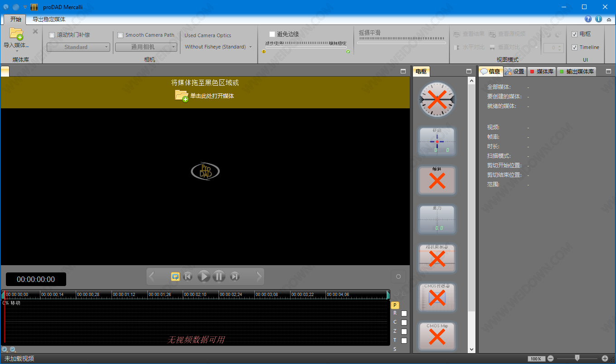This screenshot has height=364, width=616.
Task: Jump to next frame in player
Action: (x=235, y=277)
